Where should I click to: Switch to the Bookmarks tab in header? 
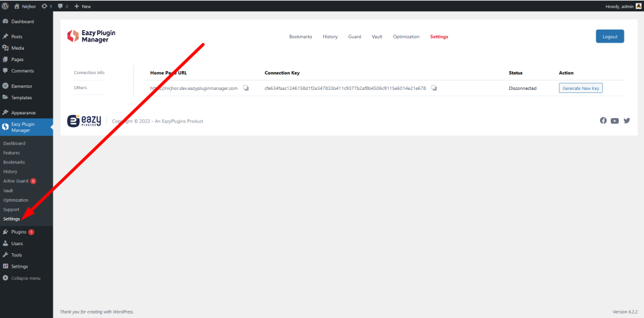pos(301,36)
